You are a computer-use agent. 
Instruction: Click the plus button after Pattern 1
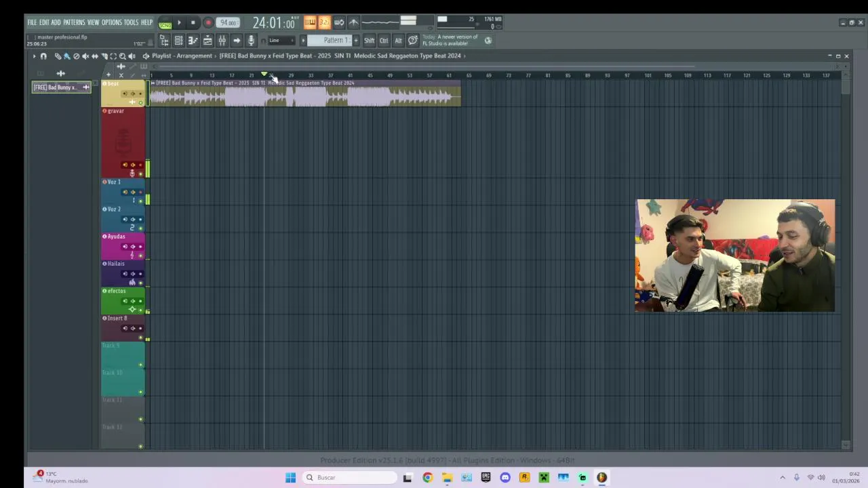pyautogui.click(x=356, y=41)
